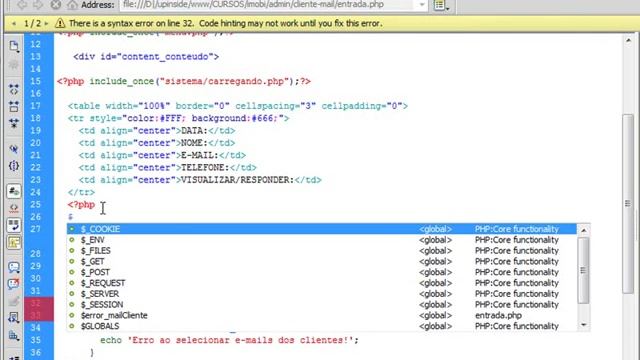Go to next error in info bar

(46, 24)
